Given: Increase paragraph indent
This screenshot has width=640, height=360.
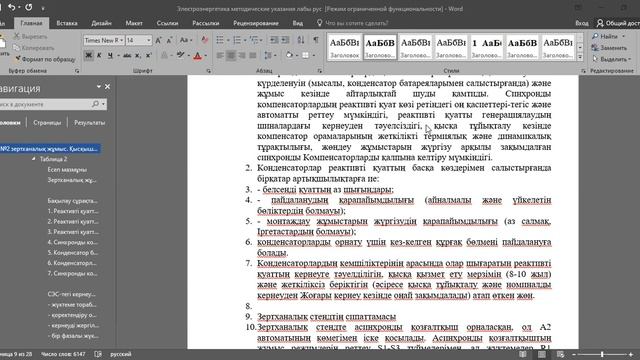Looking at the screenshot, I should pos(285,40).
